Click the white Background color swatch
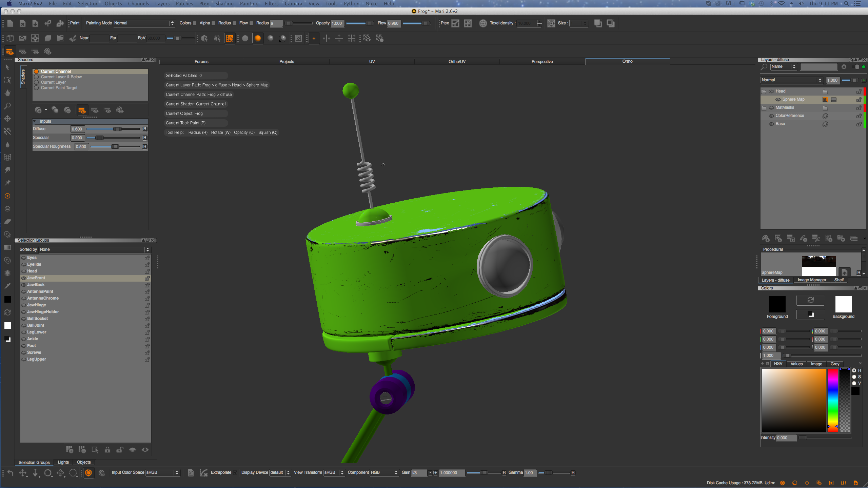The height and width of the screenshot is (488, 868). 843,304
